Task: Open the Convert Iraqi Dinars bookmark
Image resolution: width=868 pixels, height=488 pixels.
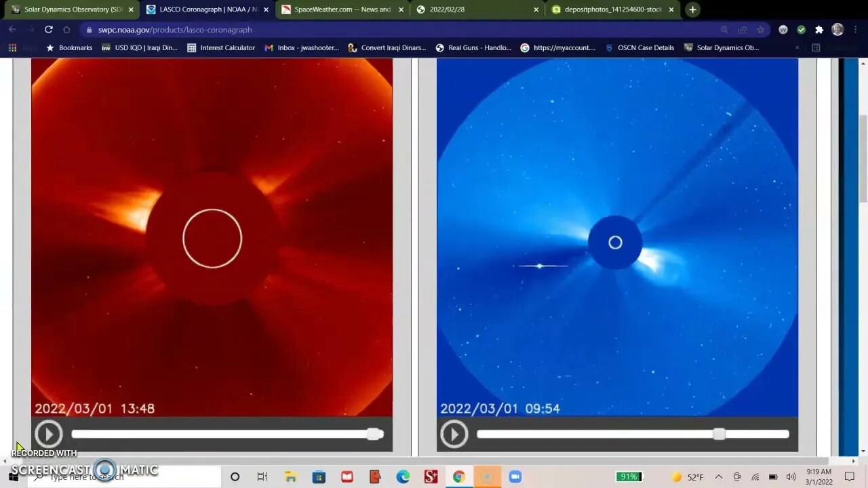Action: coord(387,48)
